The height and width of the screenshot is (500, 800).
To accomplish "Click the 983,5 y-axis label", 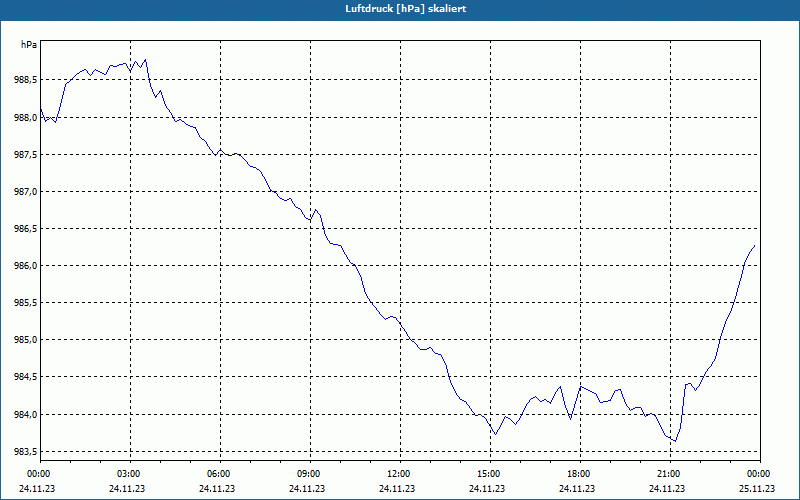I will click(25, 452).
